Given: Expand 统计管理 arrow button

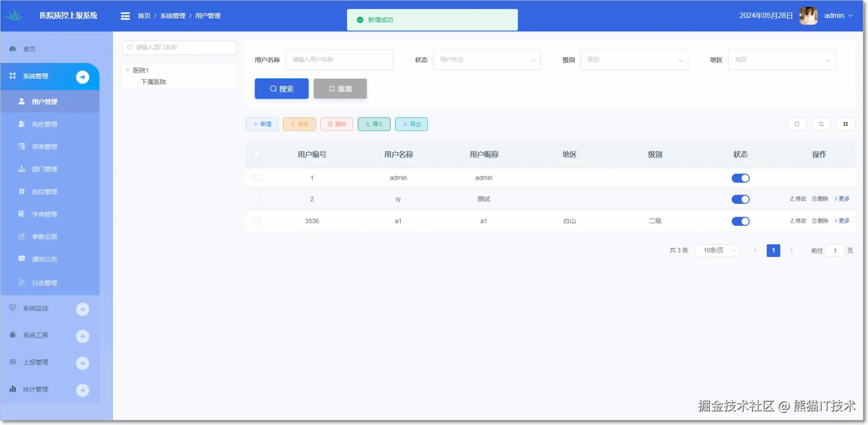Looking at the screenshot, I should (82, 390).
